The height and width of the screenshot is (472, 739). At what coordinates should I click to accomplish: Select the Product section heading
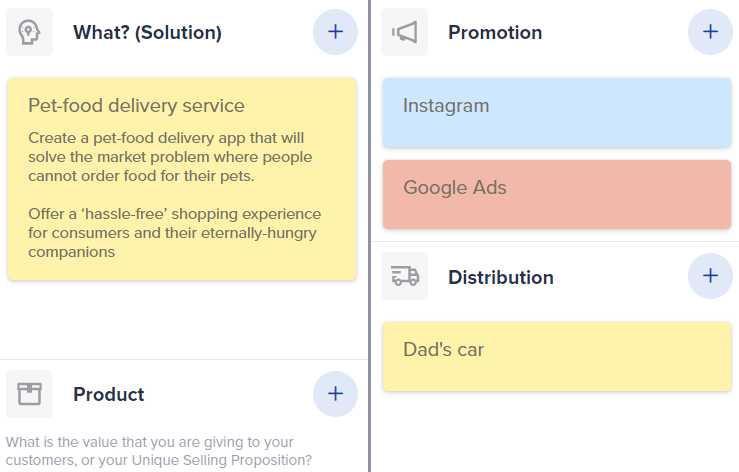point(108,394)
